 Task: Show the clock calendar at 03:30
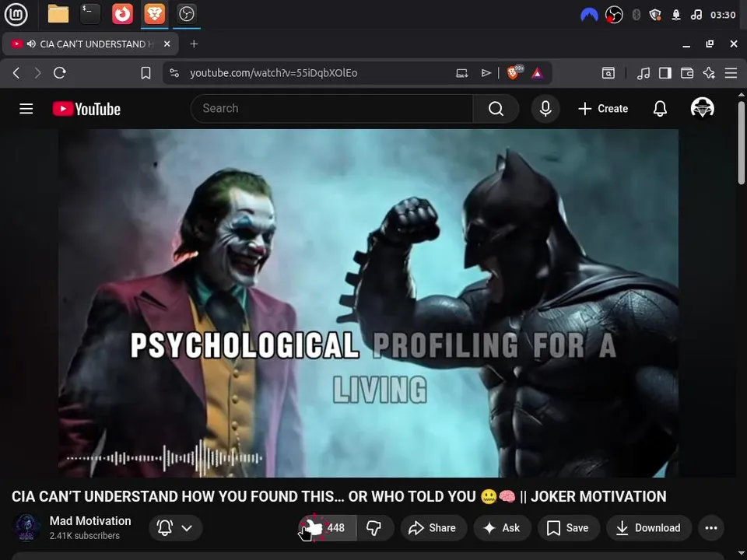[723, 15]
